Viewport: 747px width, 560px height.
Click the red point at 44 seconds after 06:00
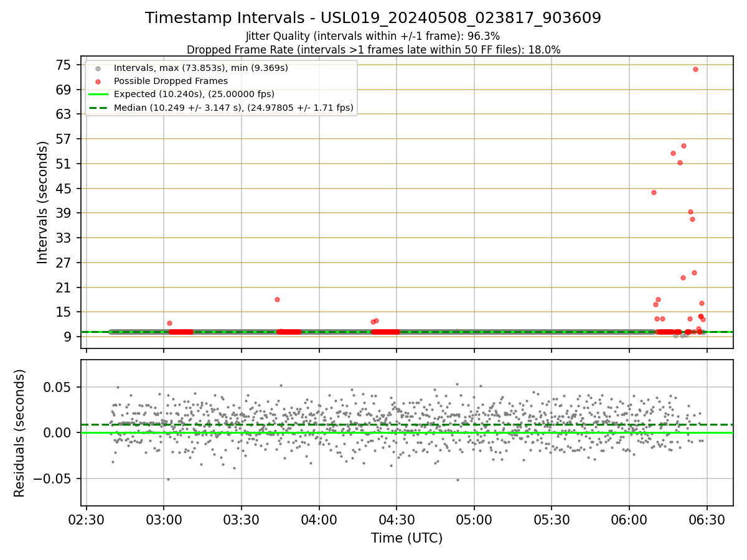(x=654, y=192)
